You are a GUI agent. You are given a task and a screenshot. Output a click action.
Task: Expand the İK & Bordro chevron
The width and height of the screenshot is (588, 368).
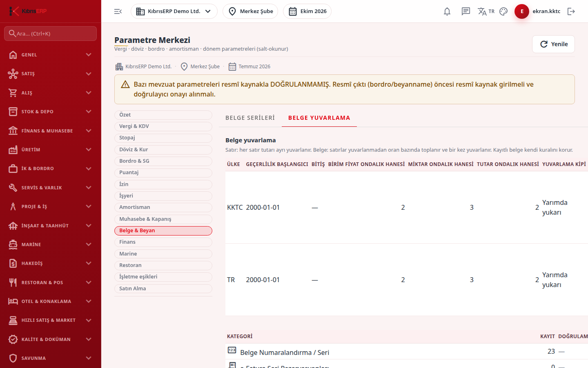(x=89, y=168)
